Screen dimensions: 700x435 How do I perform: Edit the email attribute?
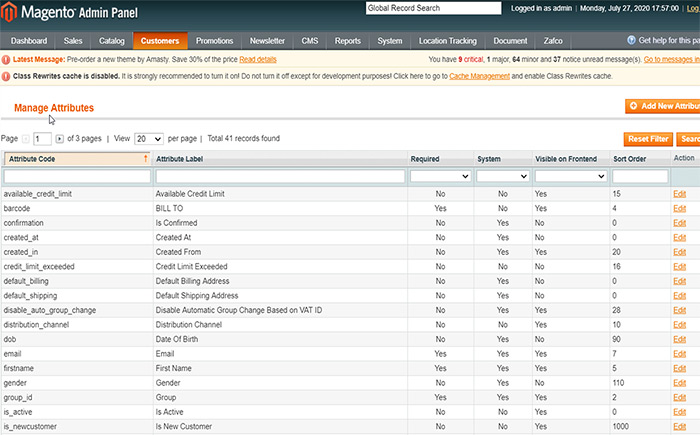679,354
